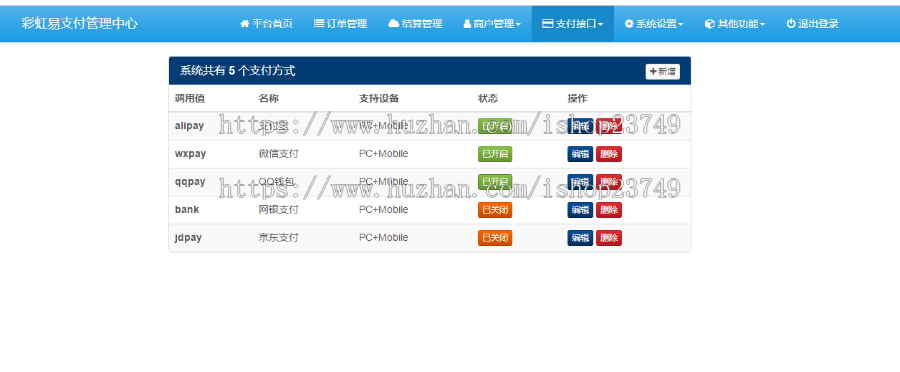Click the 支持设备 column header

tap(379, 98)
